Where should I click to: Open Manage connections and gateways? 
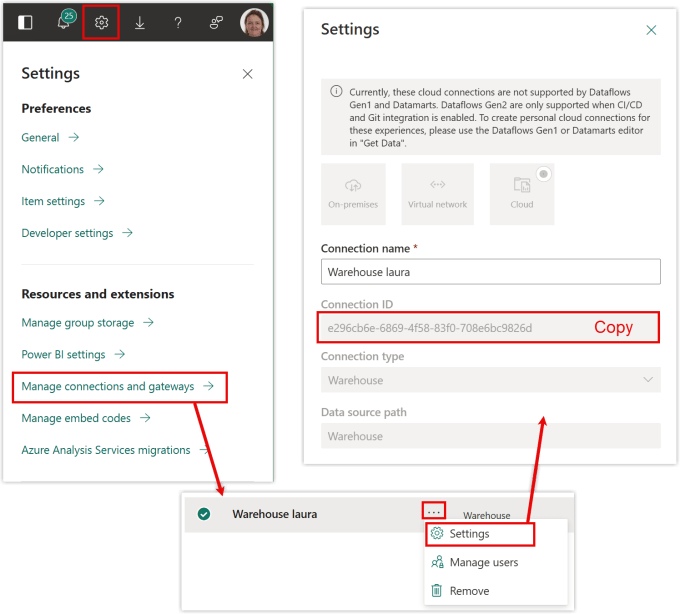click(120, 387)
